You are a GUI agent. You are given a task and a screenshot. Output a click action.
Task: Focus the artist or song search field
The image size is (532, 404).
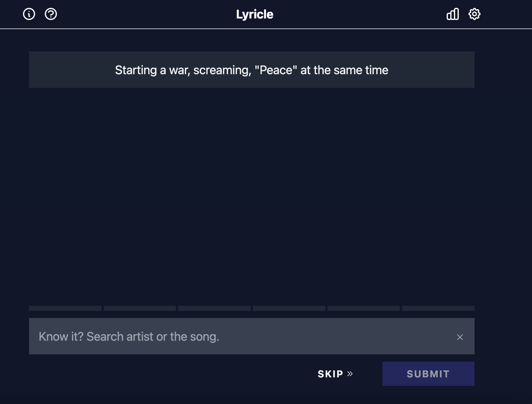click(252, 336)
